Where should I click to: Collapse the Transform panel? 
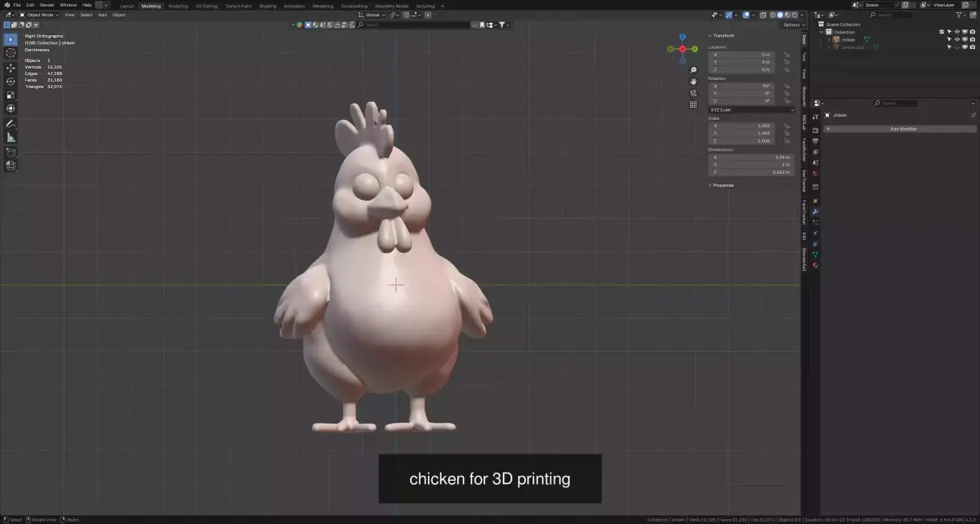pos(722,35)
